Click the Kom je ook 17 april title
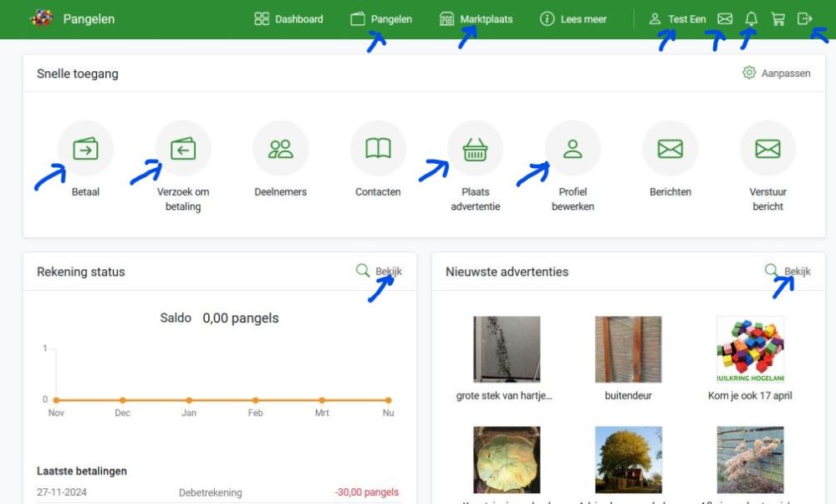This screenshot has width=836, height=504. (x=750, y=396)
